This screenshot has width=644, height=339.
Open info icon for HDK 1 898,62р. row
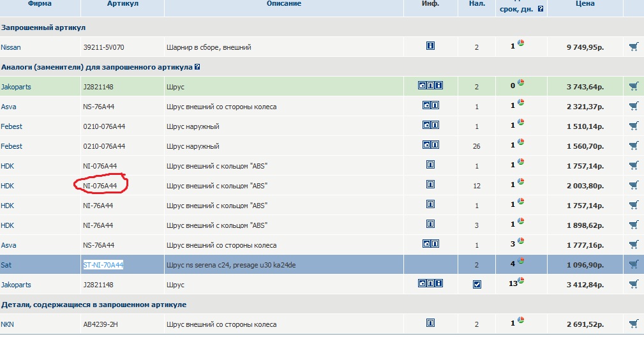pyautogui.click(x=430, y=224)
